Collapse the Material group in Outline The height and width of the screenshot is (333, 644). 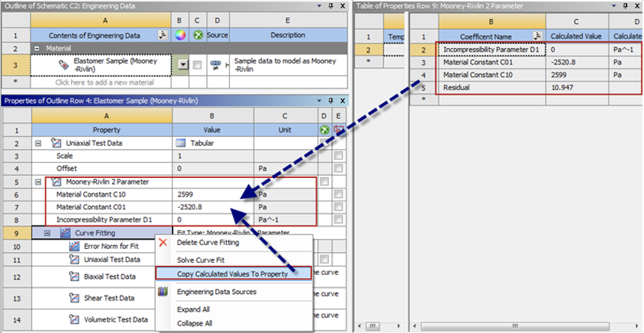pos(37,48)
